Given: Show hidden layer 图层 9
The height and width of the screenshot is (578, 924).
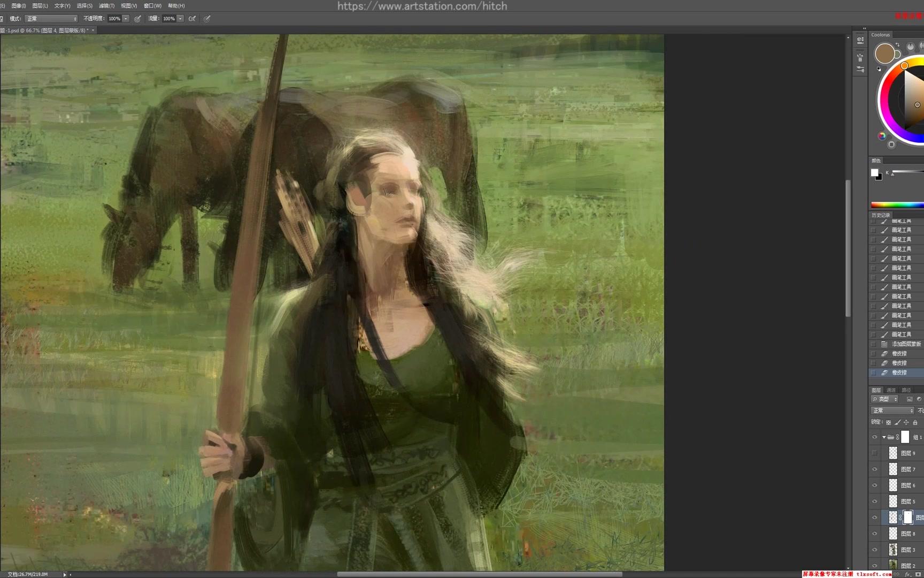Looking at the screenshot, I should [875, 453].
